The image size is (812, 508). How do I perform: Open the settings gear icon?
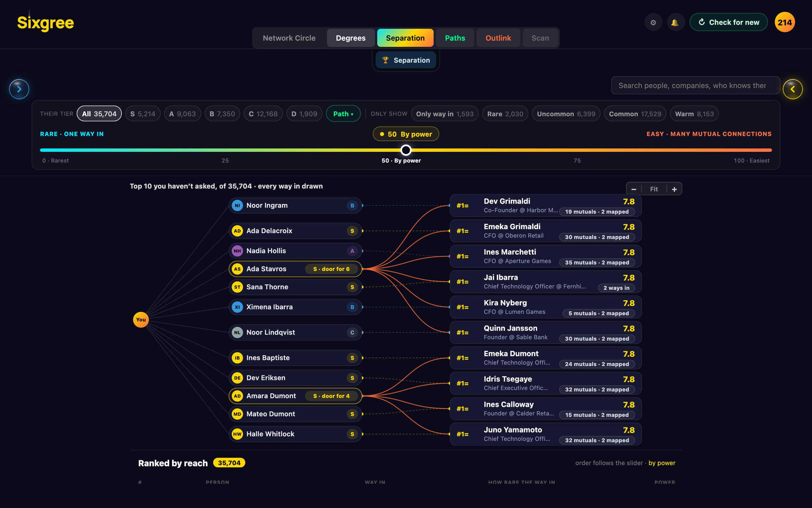tap(653, 22)
